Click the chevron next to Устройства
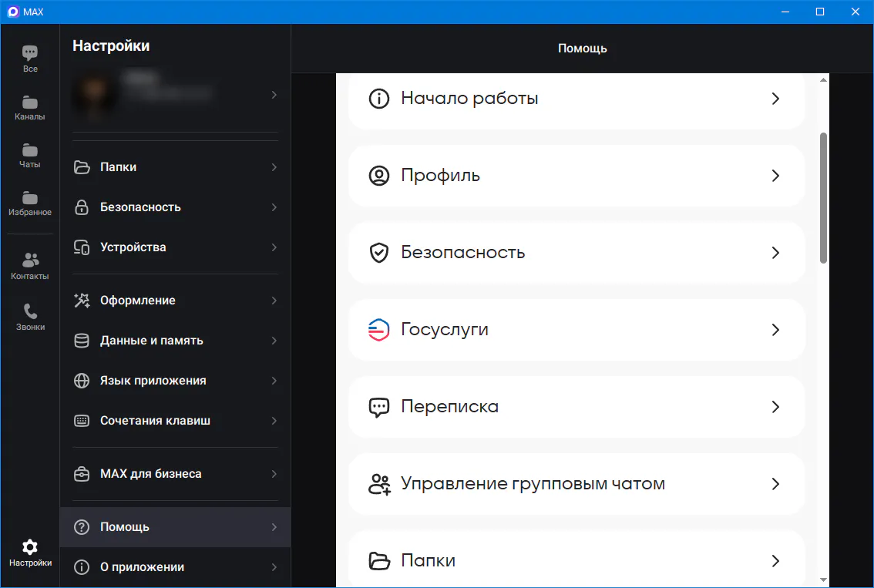The image size is (874, 588). (274, 247)
